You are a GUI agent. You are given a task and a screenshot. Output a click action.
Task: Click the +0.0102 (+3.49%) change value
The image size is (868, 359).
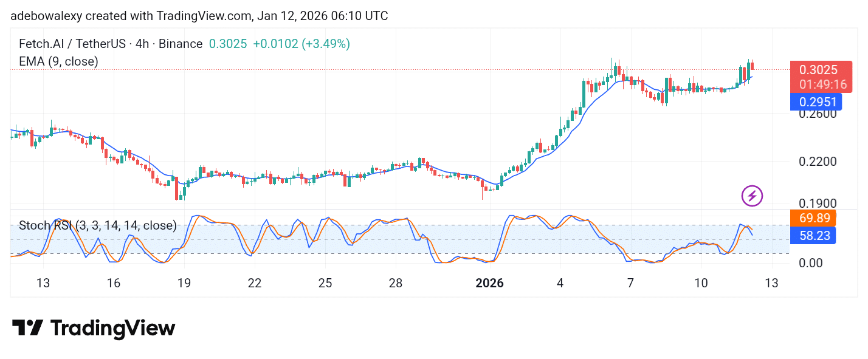coord(301,44)
